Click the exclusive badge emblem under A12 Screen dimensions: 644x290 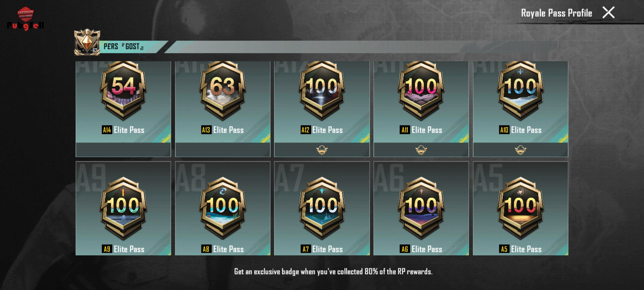(322, 150)
